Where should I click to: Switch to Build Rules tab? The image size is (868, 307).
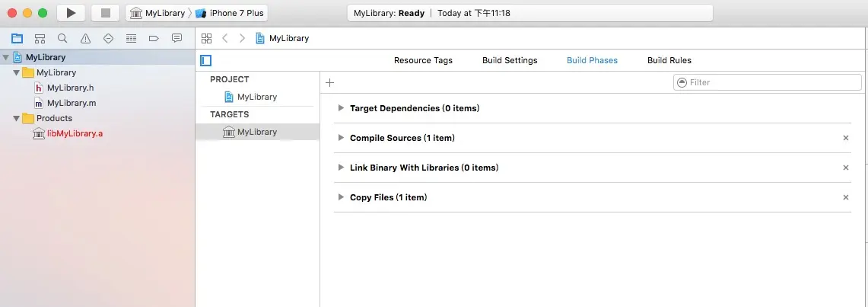coord(669,60)
